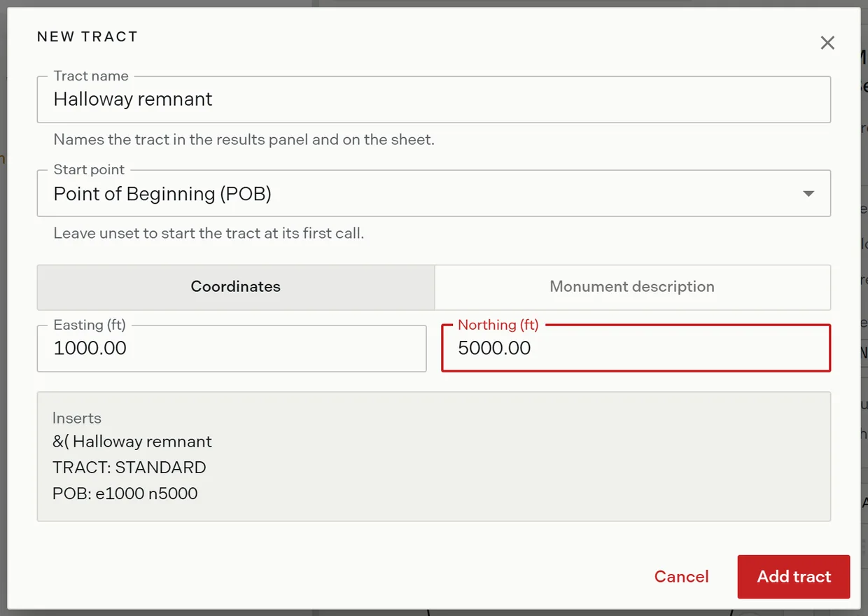Click the dropdown arrow in the Start point field
This screenshot has width=868, height=616.
pos(808,193)
